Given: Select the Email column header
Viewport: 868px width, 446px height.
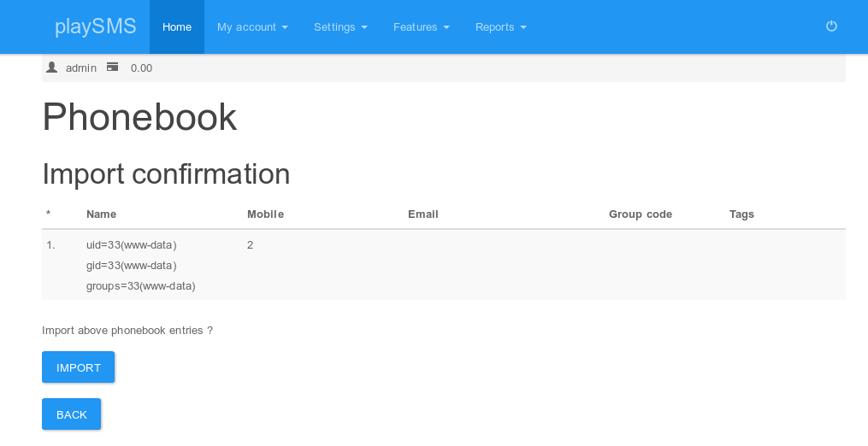Looking at the screenshot, I should (422, 214).
